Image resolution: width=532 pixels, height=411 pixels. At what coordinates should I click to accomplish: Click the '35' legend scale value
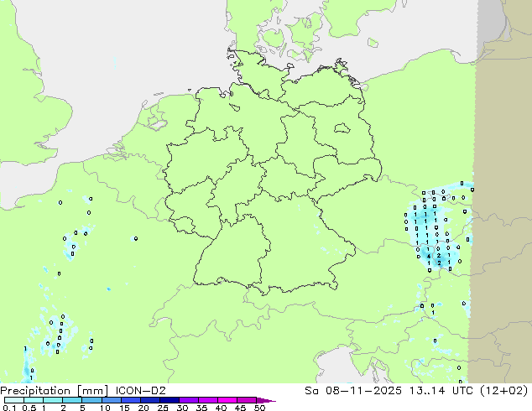(x=201, y=408)
